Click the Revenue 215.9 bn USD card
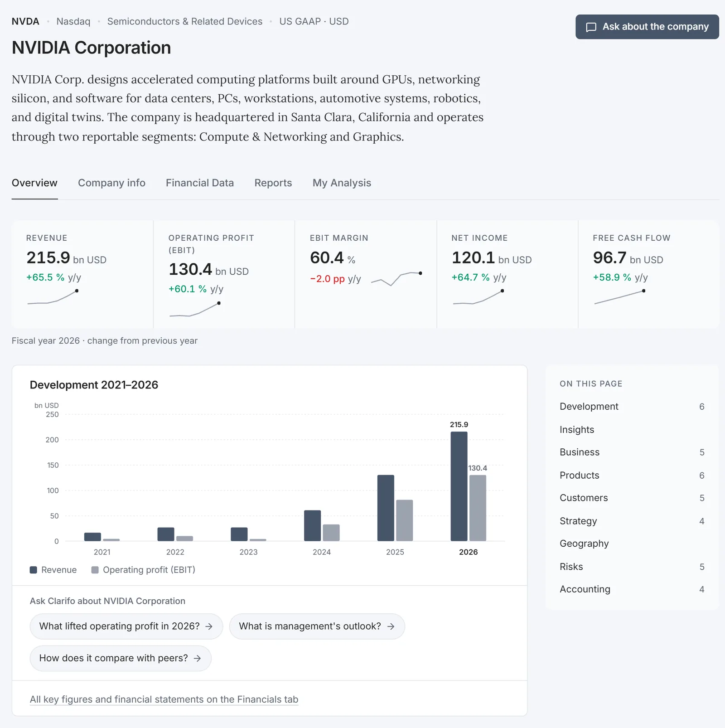Screen dimensions: 725x728 pyautogui.click(x=82, y=274)
